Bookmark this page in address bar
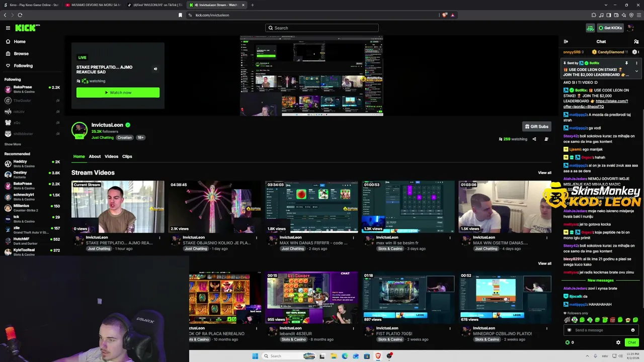This screenshot has width=644, height=362. point(180,15)
